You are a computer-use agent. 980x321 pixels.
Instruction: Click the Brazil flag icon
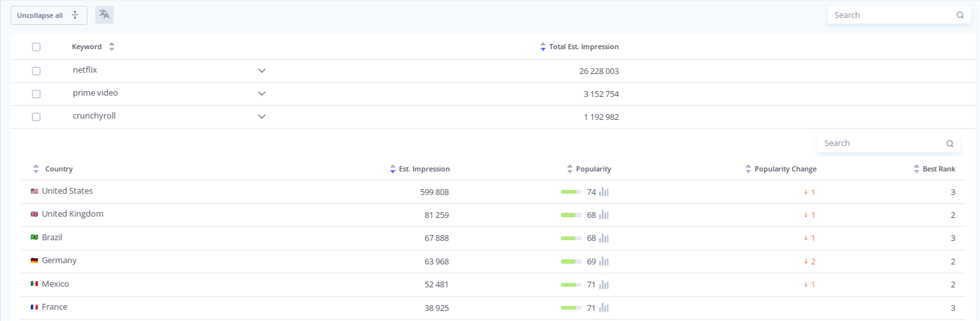pyautogui.click(x=34, y=238)
